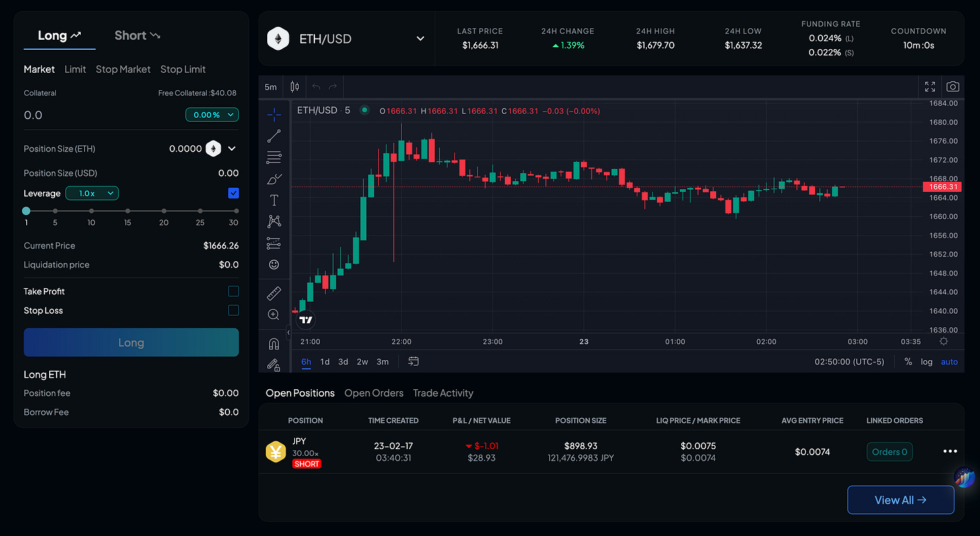Screen dimensions: 980x536
Task: Open the chart patterns tool
Action: [274, 221]
